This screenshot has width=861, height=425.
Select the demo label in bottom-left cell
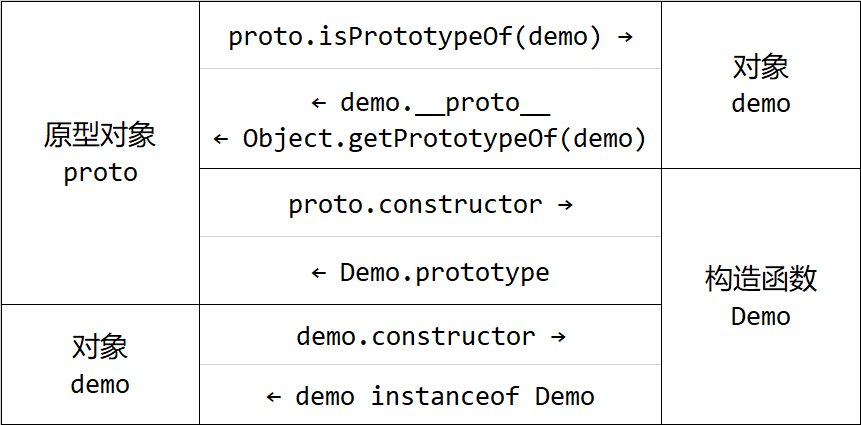(x=100, y=384)
